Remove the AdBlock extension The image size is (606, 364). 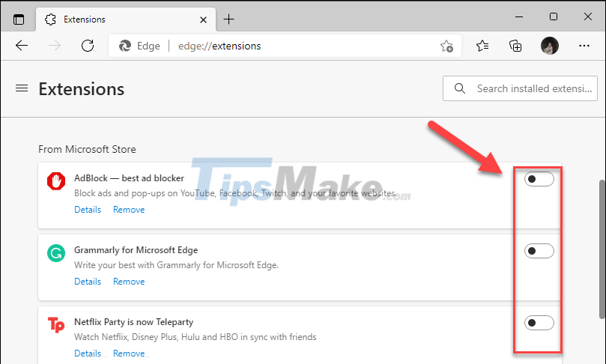(129, 210)
